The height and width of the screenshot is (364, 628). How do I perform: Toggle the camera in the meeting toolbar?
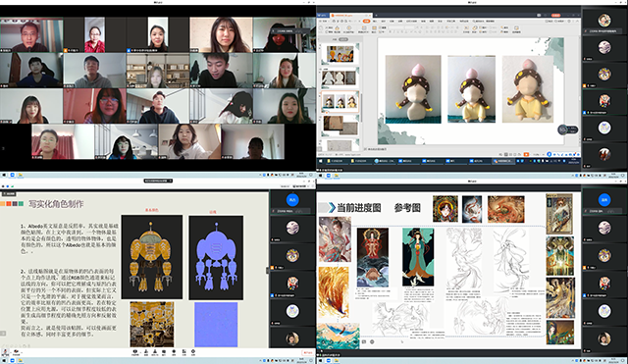[x=16, y=352]
